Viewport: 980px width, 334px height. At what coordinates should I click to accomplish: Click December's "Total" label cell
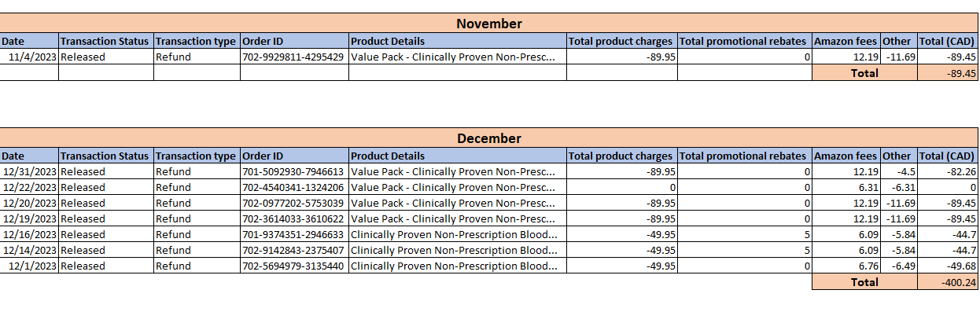pyautogui.click(x=864, y=281)
